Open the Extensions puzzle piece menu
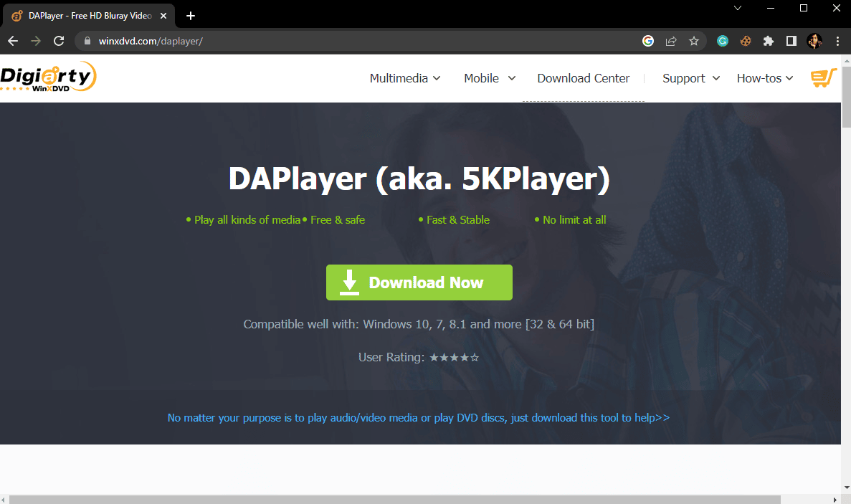 pos(768,42)
